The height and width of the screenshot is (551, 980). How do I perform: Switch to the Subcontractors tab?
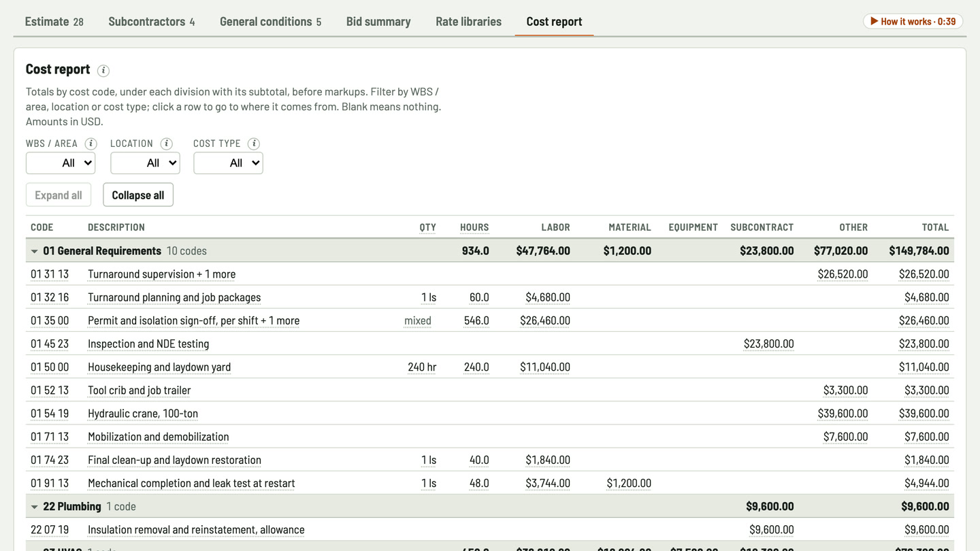152,22
